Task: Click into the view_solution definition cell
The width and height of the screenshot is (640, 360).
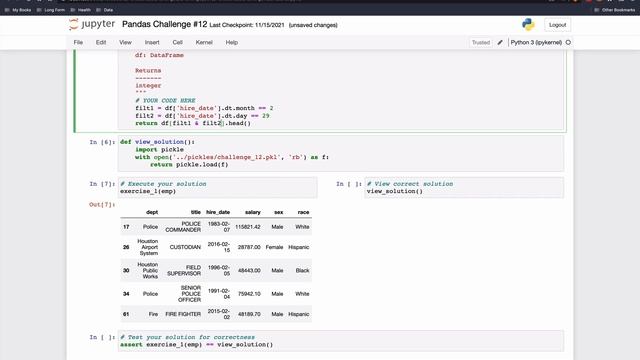Action: click(341, 153)
